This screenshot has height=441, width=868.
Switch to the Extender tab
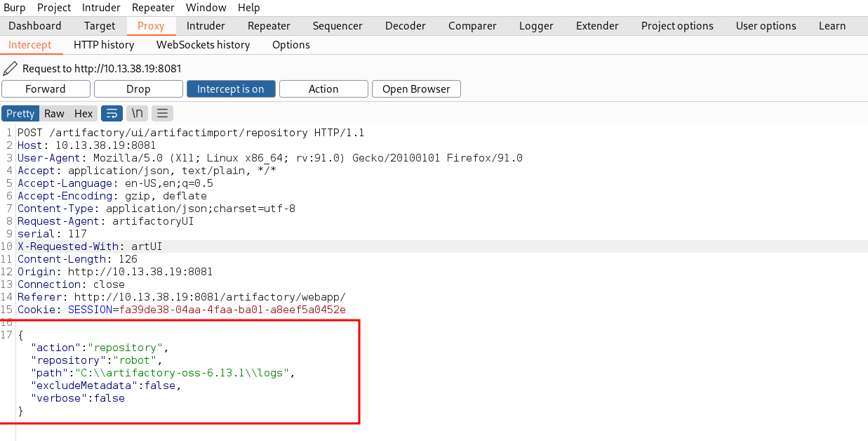pos(597,26)
